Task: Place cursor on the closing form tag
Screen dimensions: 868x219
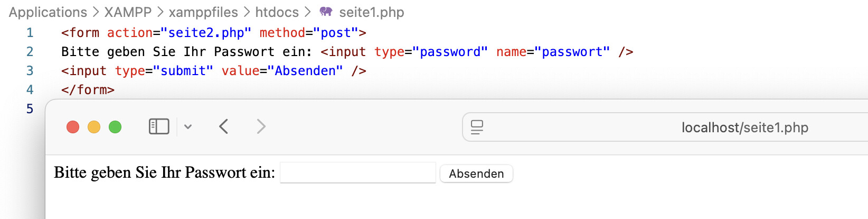Action: [x=88, y=90]
